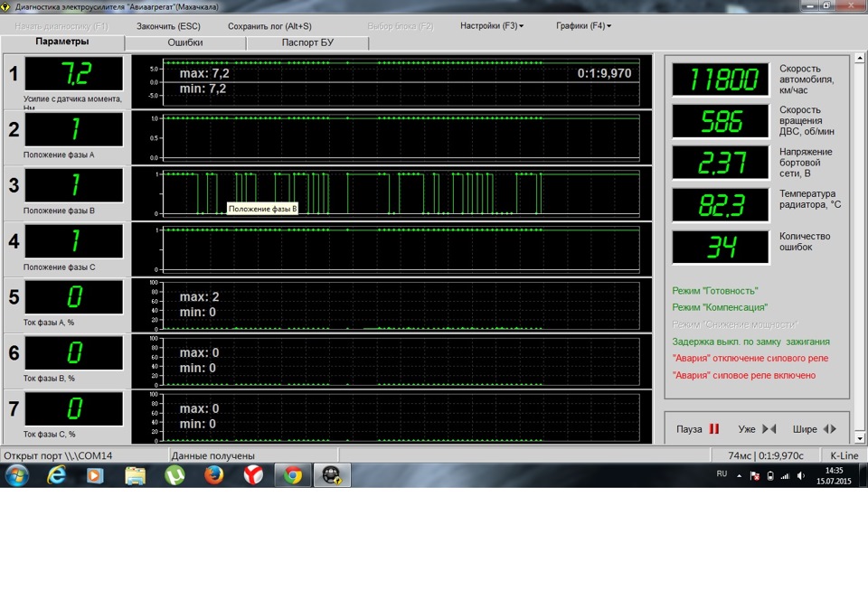868x590 pixels.
Task: Click the K-Line status bar entry
Action: pos(844,455)
